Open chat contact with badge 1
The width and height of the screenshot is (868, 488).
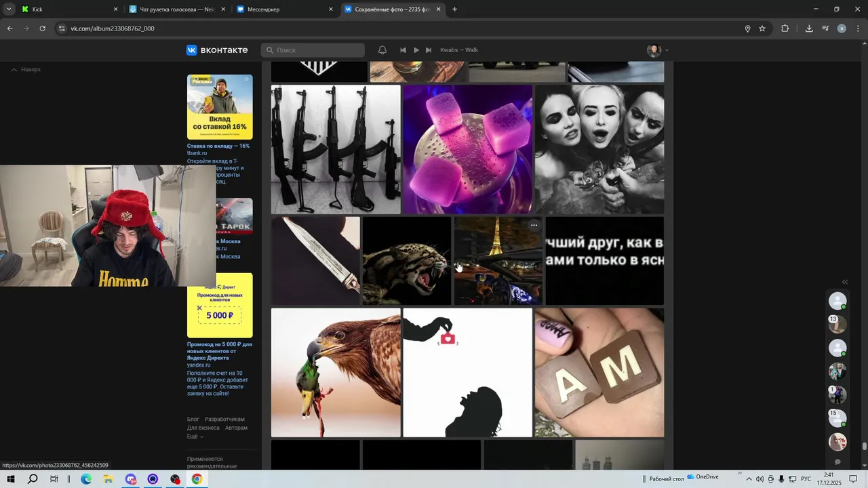coord(837,394)
